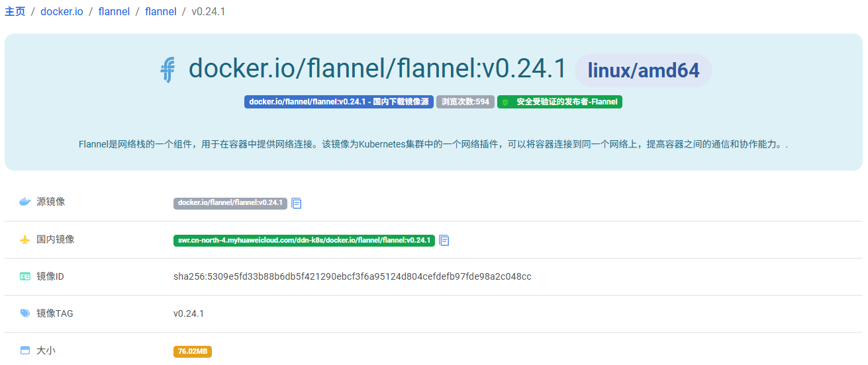The height and width of the screenshot is (365, 868).
Task: Click the 76.02MB size badge
Action: [193, 352]
